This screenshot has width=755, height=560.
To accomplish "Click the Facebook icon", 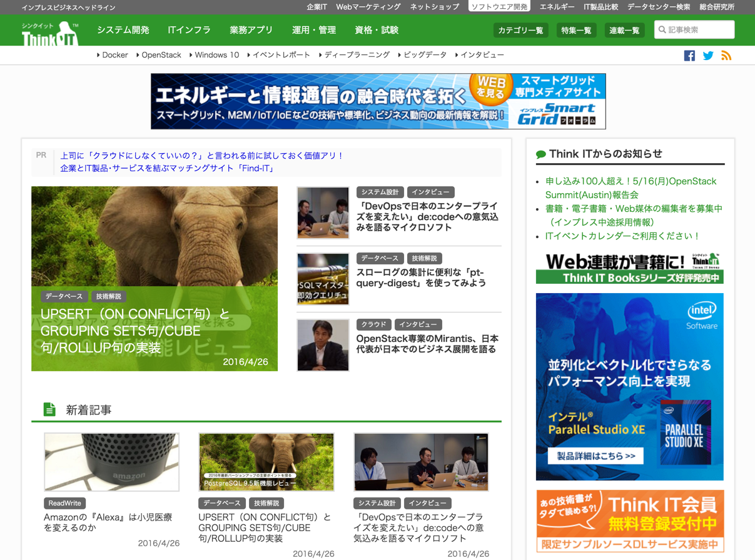I will coord(689,56).
